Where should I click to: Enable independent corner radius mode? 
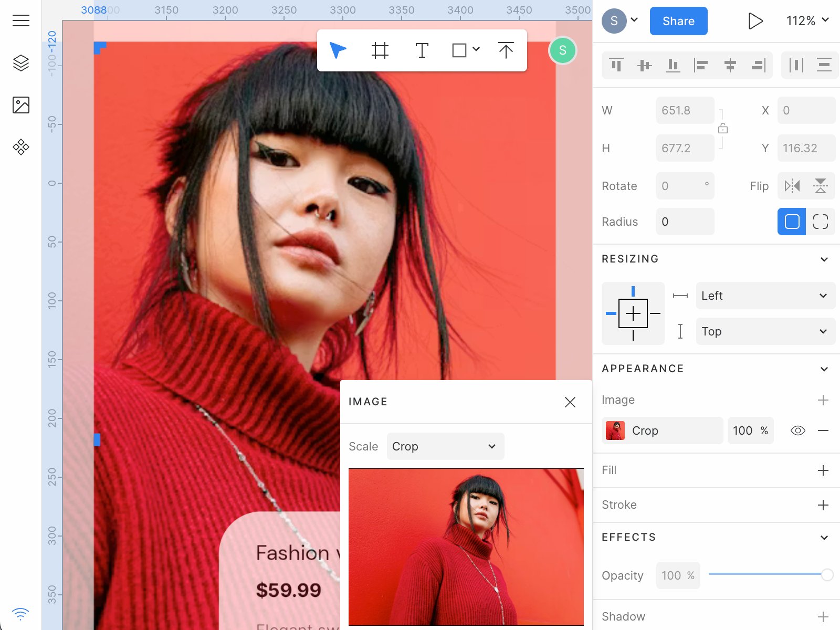(x=820, y=222)
